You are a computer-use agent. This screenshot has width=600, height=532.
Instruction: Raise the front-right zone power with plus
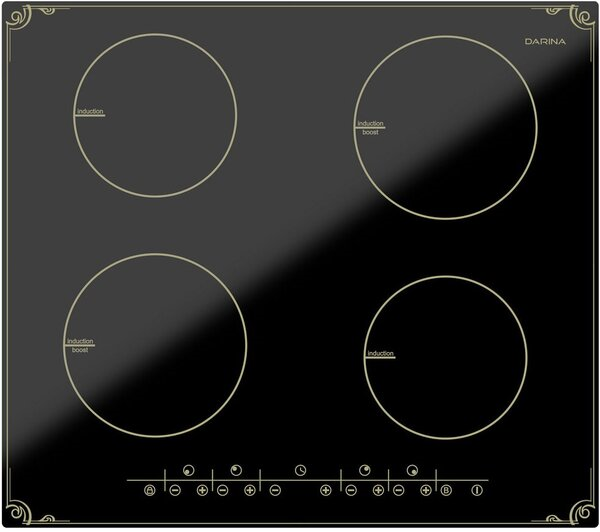coord(426,490)
